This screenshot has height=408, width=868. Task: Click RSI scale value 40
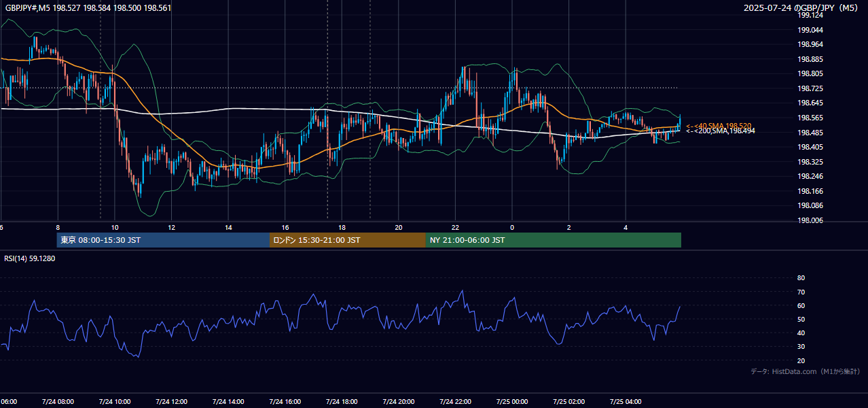click(x=801, y=333)
